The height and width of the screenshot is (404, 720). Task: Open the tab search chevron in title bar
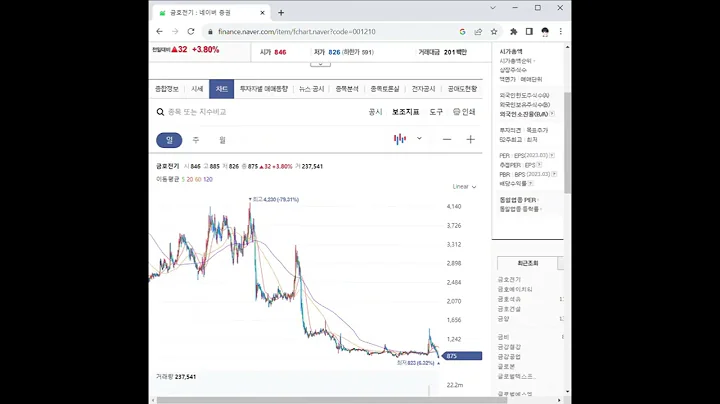point(493,8)
